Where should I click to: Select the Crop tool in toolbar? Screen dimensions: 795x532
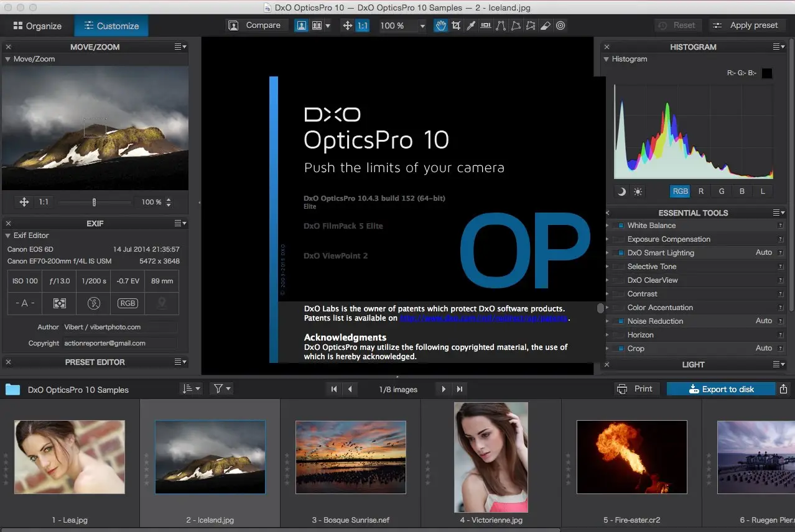pyautogui.click(x=456, y=25)
